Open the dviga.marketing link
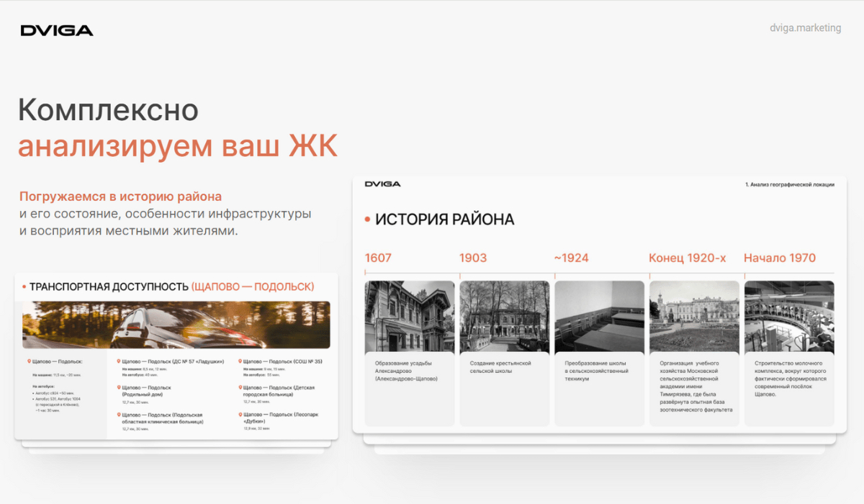864x504 pixels. click(x=805, y=28)
